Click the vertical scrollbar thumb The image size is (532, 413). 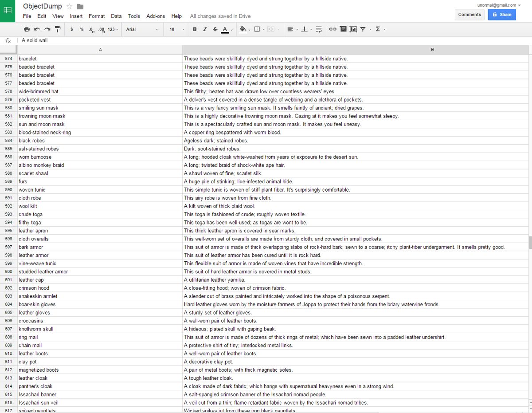point(530,243)
